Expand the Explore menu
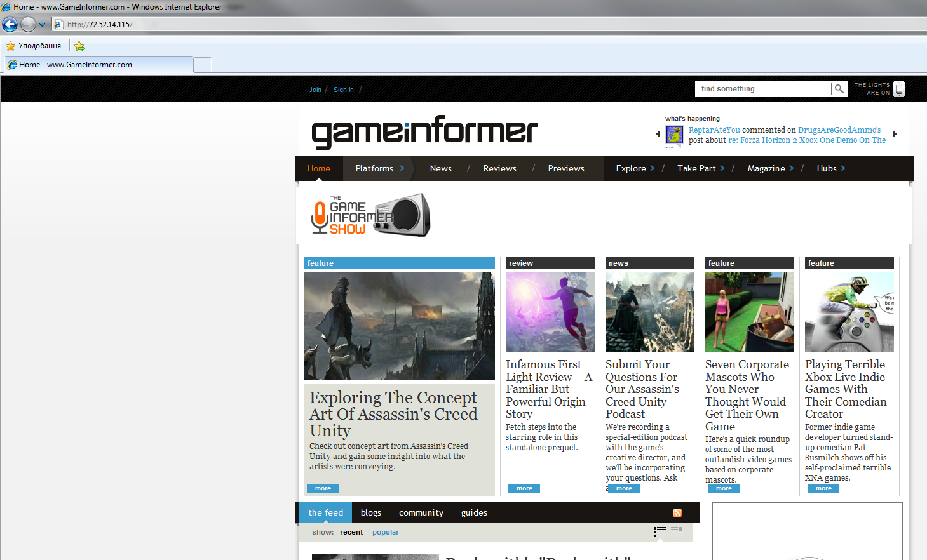Viewport: 927px width, 560px height. [x=635, y=168]
